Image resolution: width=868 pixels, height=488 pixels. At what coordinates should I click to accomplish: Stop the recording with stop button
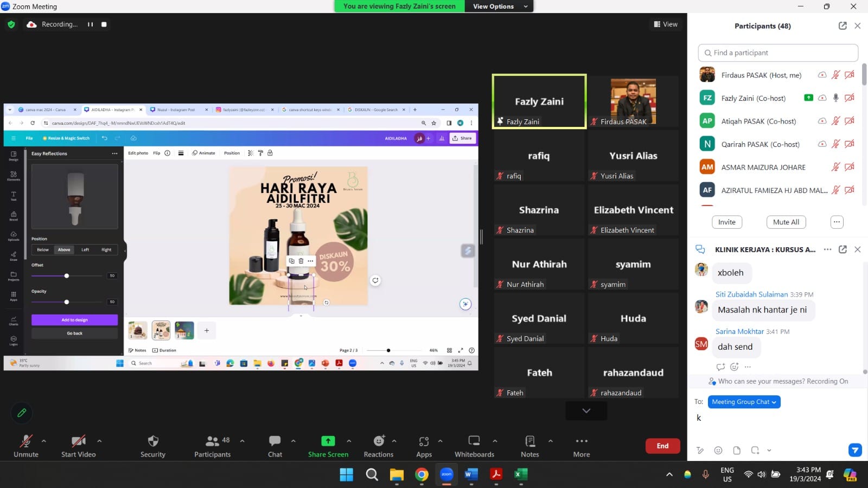[104, 24]
